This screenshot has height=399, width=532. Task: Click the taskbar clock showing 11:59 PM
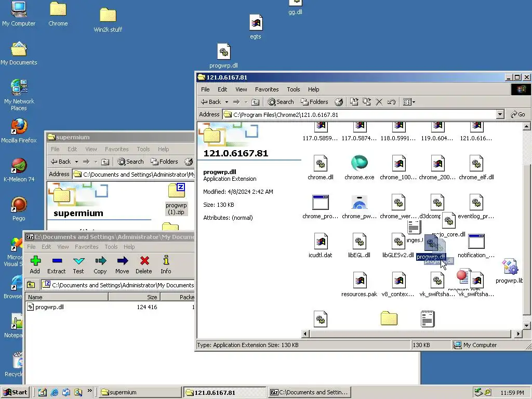tap(512, 393)
